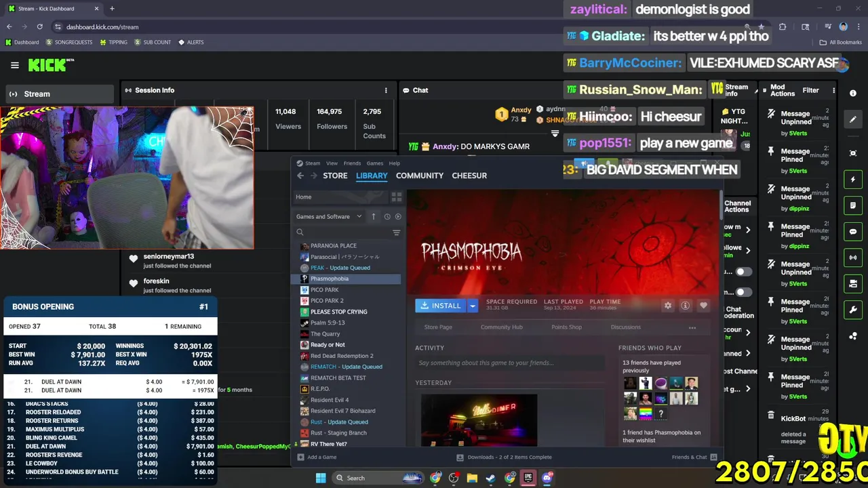Click Add a Game in Steam

click(317, 457)
